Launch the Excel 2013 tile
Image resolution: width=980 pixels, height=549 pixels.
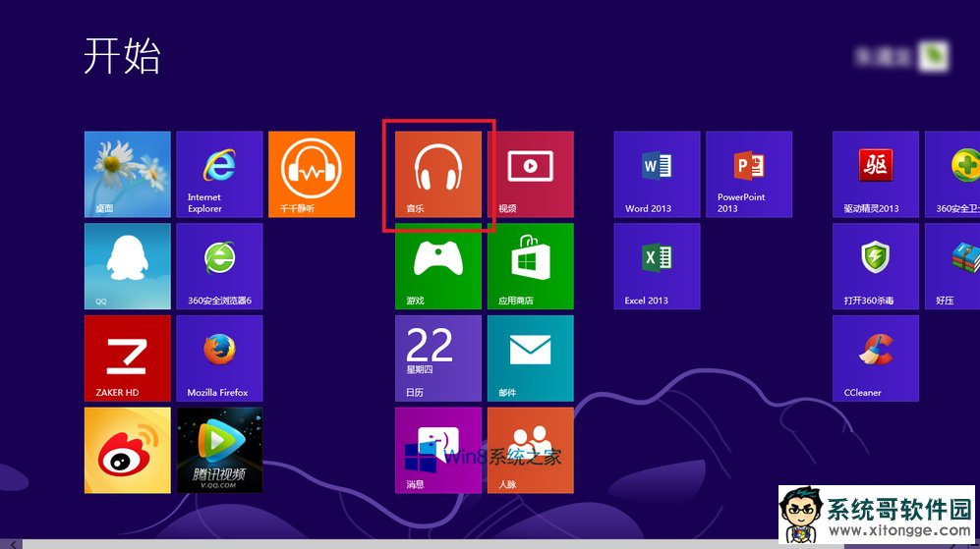coord(657,266)
